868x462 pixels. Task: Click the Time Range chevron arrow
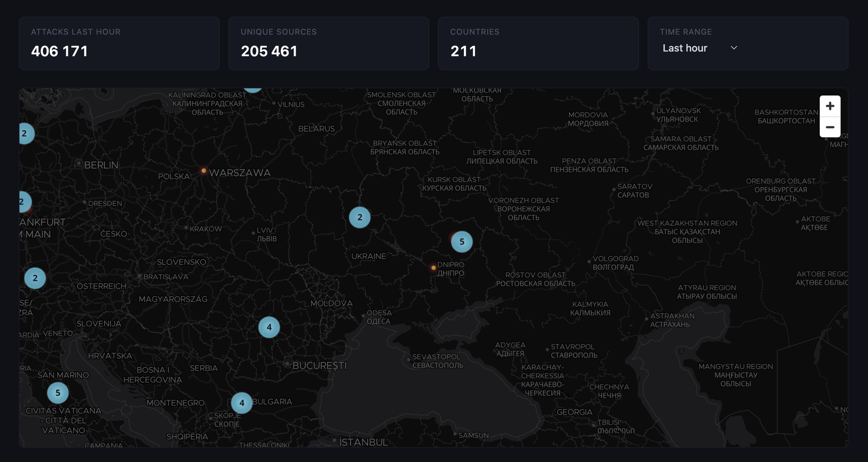(x=734, y=48)
